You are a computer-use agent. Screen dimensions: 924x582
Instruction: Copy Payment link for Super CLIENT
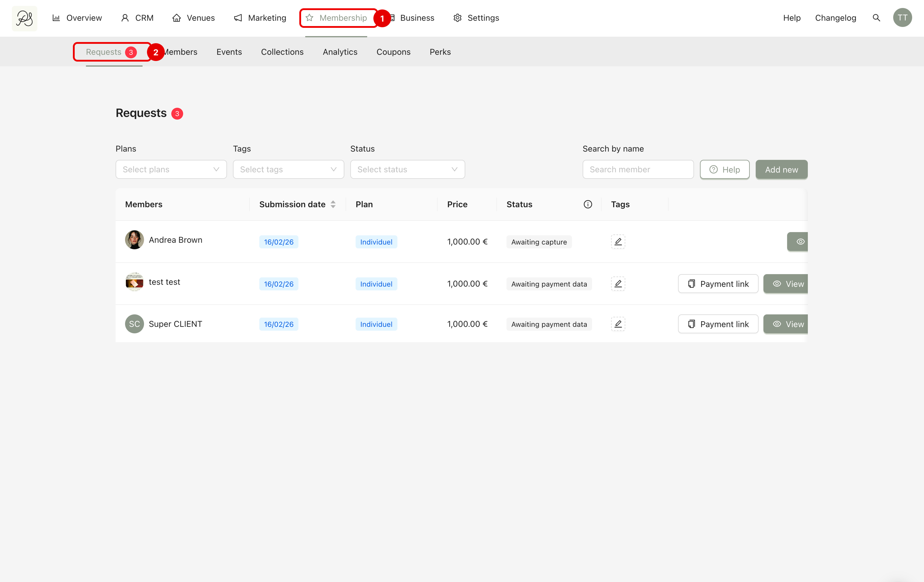(x=718, y=324)
